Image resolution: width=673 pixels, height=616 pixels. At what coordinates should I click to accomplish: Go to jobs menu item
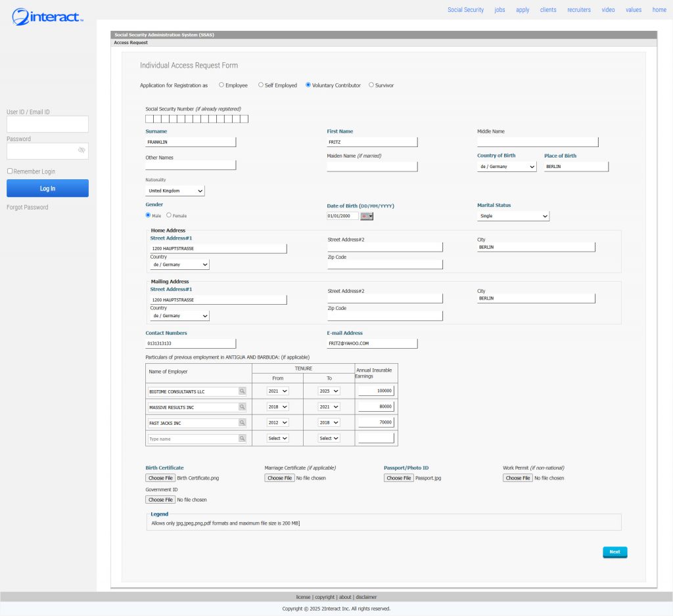tap(499, 10)
